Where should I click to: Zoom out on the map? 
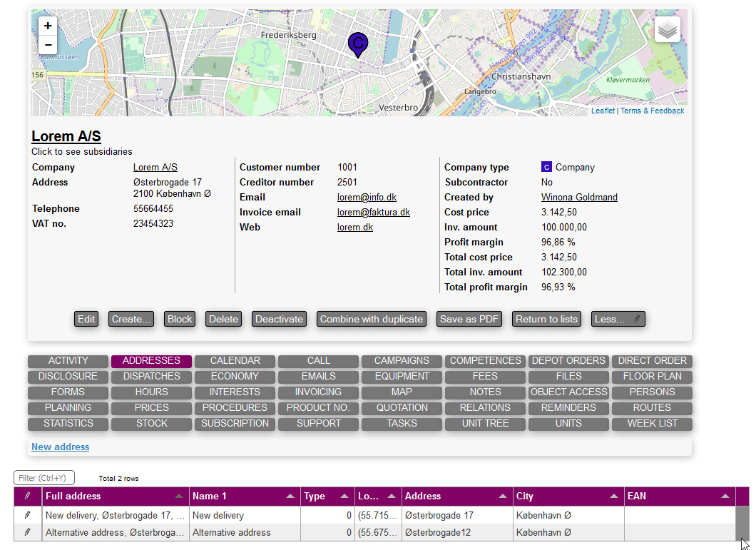48,45
